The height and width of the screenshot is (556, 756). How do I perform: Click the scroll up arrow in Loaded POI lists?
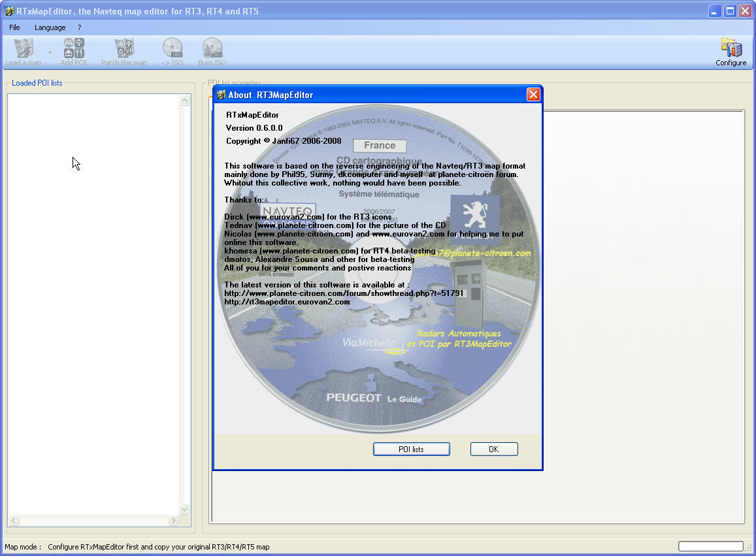point(185,101)
